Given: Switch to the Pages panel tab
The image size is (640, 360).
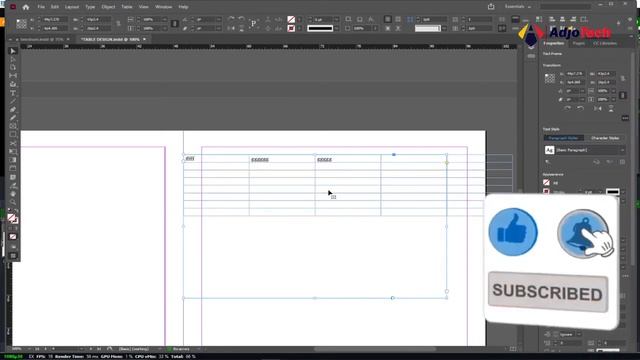Looking at the screenshot, I should pos(578,43).
